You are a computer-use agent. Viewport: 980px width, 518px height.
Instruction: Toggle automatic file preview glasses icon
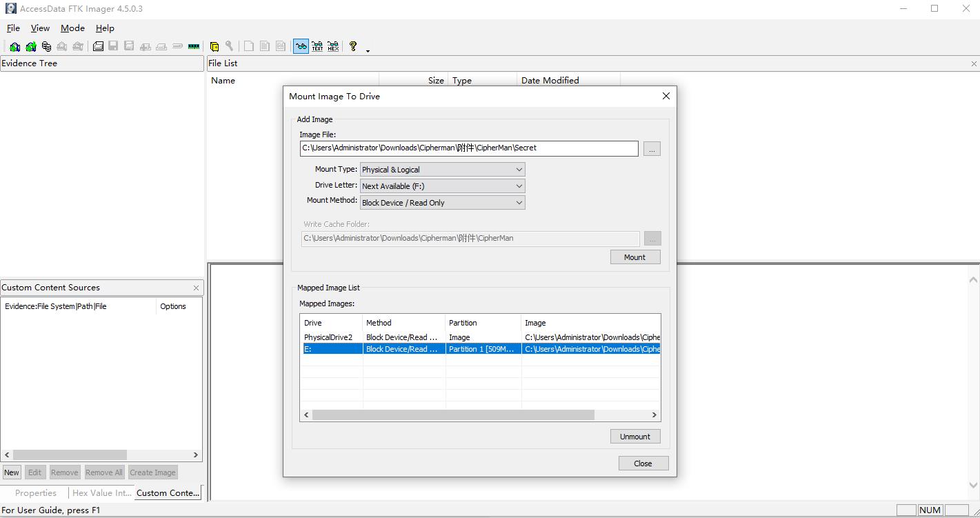pyautogui.click(x=301, y=46)
